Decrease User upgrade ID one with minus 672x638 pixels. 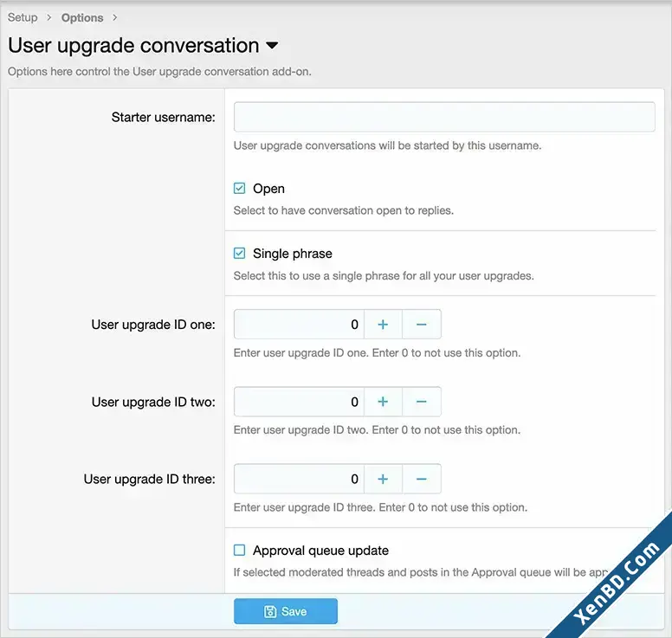click(422, 325)
